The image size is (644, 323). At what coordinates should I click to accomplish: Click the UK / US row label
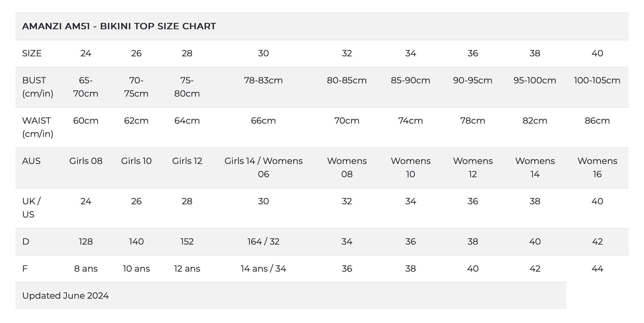[x=31, y=208]
